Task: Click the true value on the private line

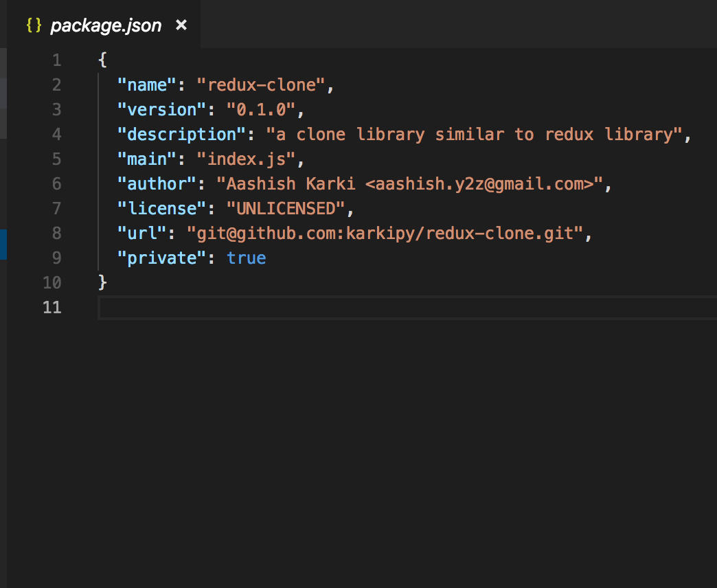Action: coord(246,258)
